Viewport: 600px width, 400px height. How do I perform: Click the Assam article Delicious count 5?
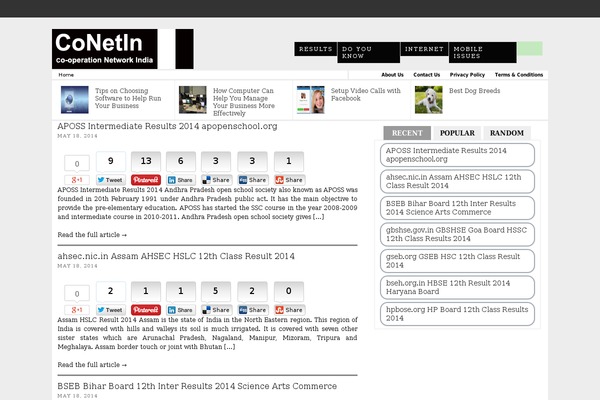[216, 291]
